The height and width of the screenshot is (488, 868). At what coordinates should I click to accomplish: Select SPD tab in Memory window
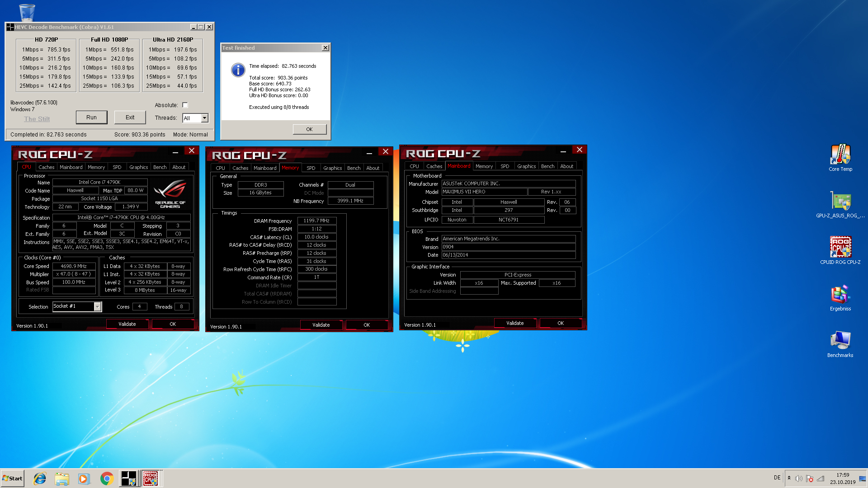tap(311, 168)
